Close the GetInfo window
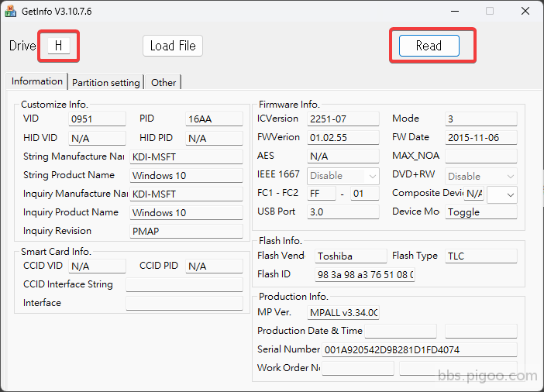544x392 pixels. point(525,11)
